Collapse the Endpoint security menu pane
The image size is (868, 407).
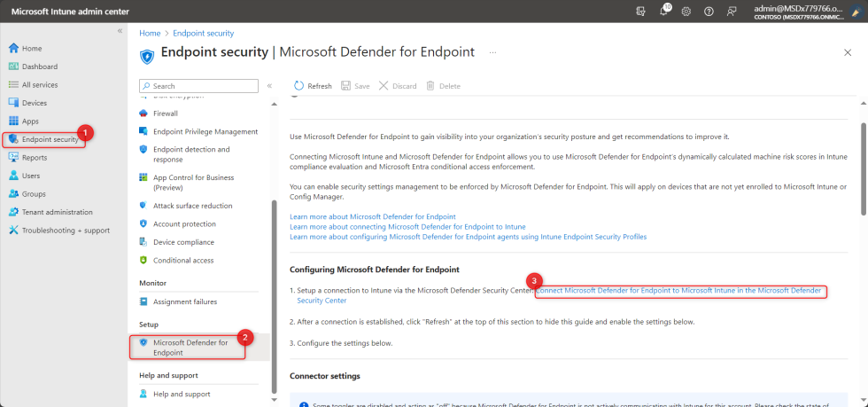(x=269, y=86)
